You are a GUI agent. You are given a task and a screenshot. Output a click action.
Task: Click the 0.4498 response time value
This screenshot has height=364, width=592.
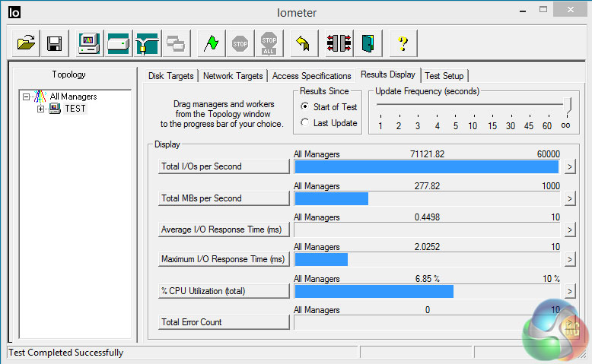tap(427, 217)
